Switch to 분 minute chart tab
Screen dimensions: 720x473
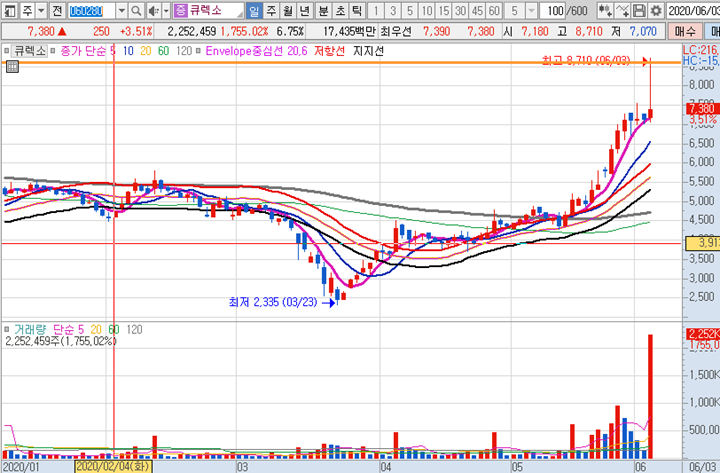tap(323, 10)
